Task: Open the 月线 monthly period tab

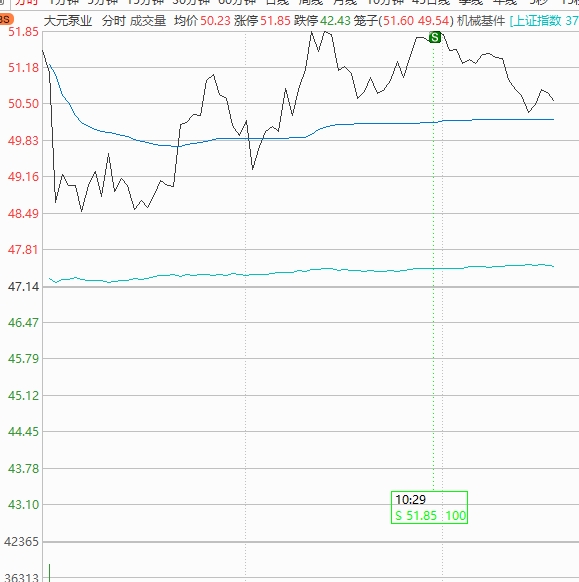Action: 345,2
